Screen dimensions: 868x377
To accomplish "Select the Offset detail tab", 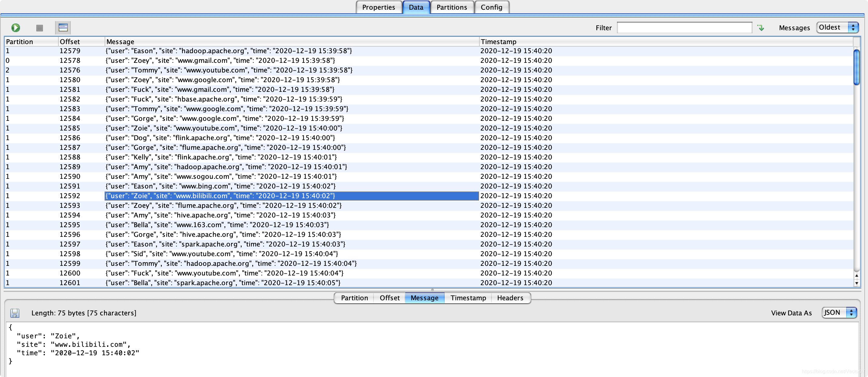I will click(390, 298).
